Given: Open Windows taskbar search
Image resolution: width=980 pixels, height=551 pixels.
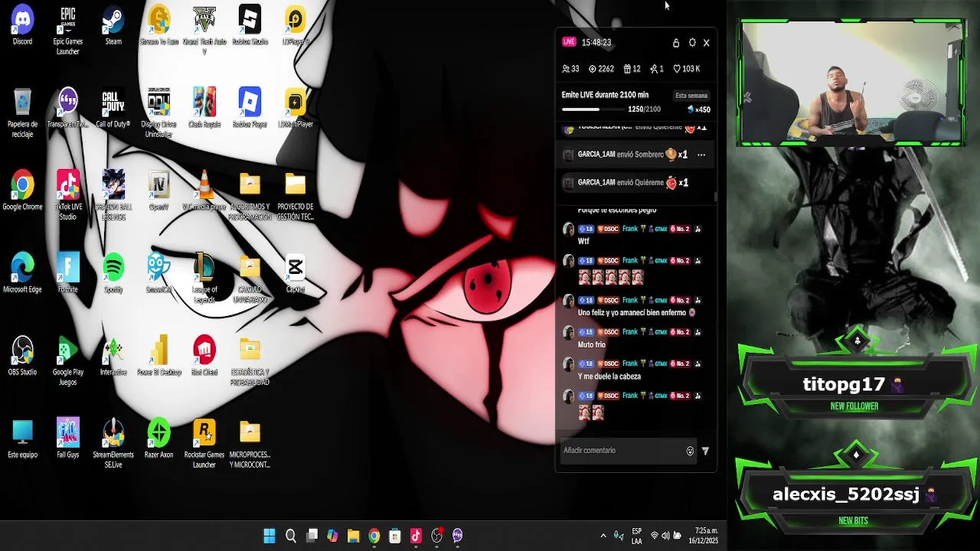Looking at the screenshot, I should pyautogui.click(x=290, y=536).
